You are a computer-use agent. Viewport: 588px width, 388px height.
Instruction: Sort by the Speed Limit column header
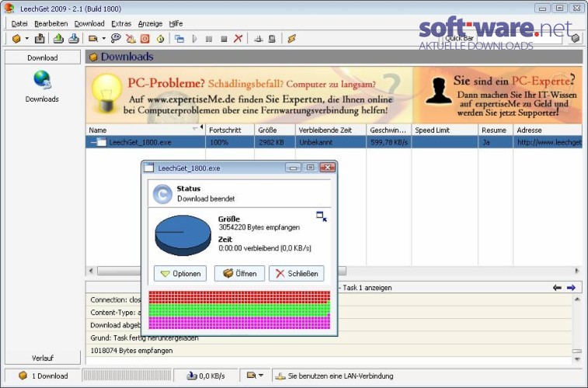click(445, 130)
